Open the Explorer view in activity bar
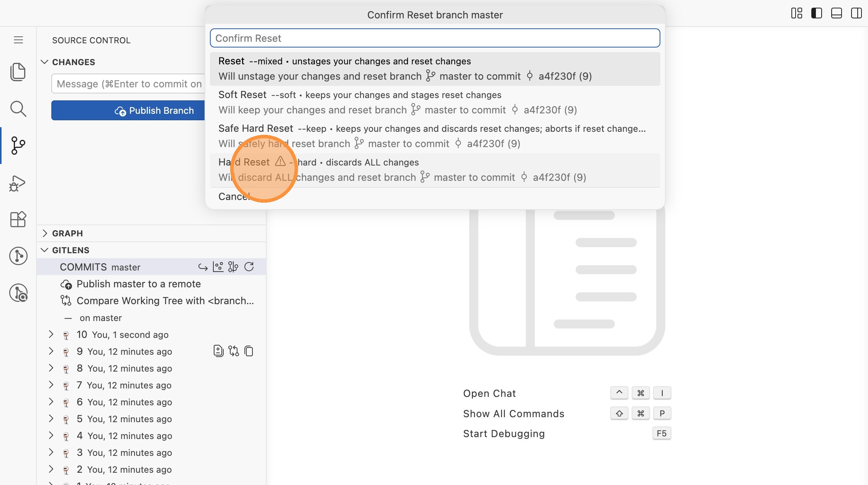This screenshot has height=485, width=868. [x=18, y=72]
